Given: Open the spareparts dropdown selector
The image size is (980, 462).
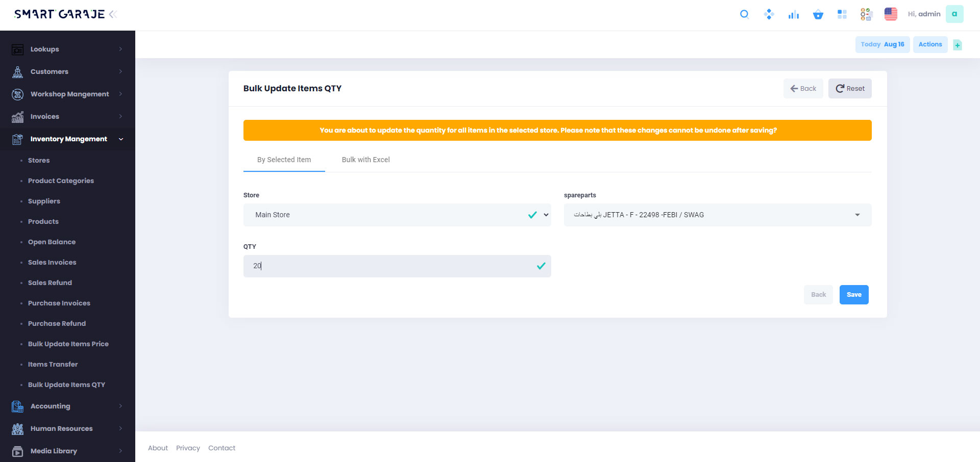Looking at the screenshot, I should click(x=718, y=215).
